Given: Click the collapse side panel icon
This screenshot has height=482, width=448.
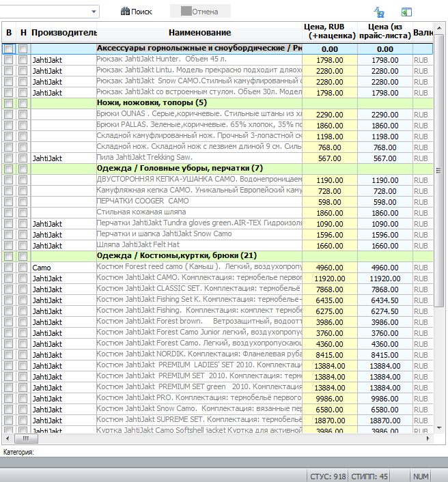Looking at the screenshot, I should (406, 12).
